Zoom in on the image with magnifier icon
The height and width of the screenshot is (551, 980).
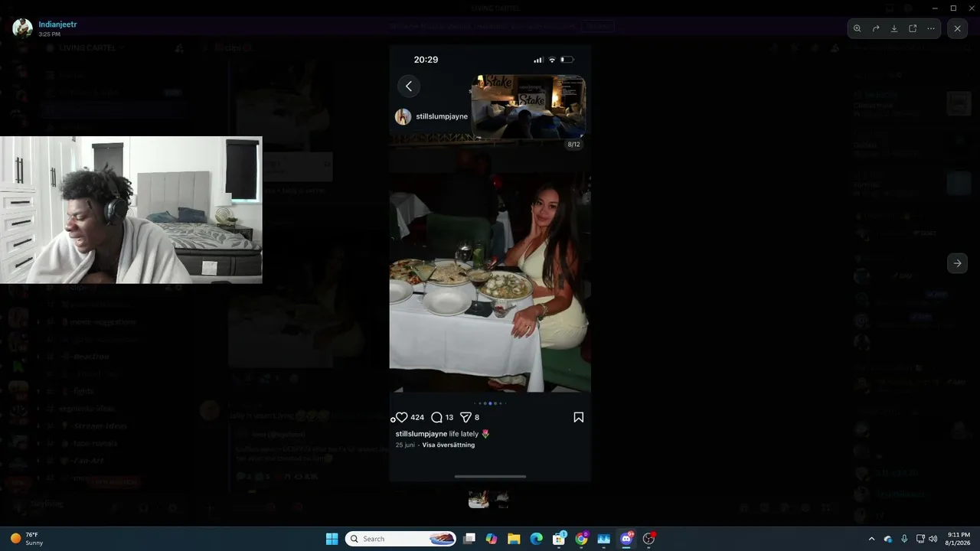click(x=857, y=28)
